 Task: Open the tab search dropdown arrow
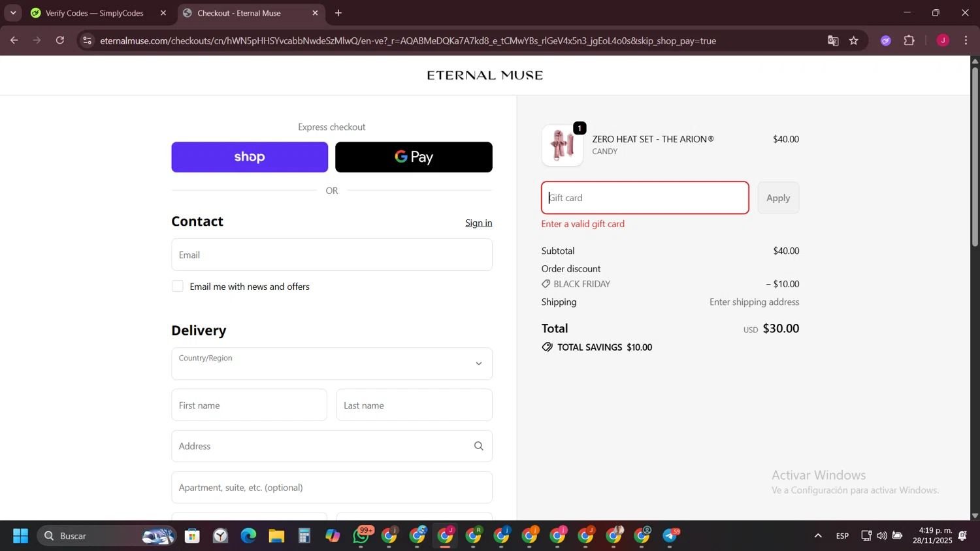13,13
